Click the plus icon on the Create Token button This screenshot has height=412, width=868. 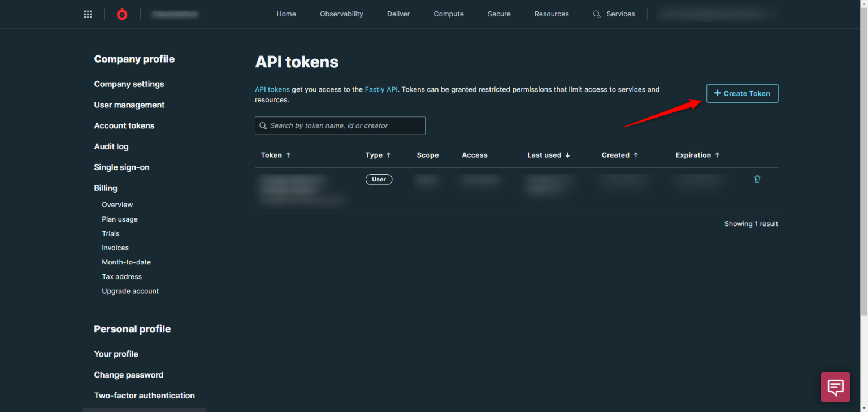tap(718, 93)
